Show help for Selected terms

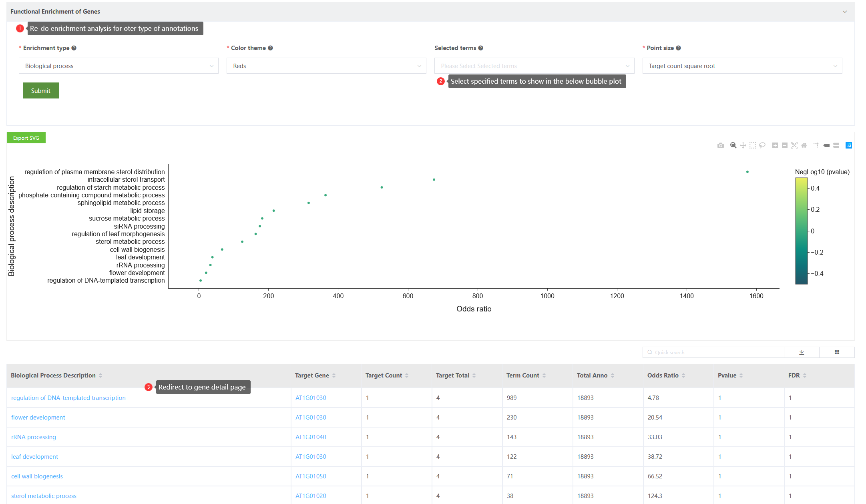481,48
